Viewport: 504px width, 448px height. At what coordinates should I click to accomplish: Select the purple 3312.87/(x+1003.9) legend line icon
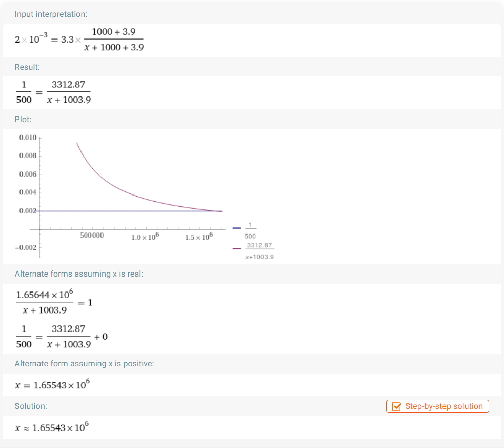[237, 248]
